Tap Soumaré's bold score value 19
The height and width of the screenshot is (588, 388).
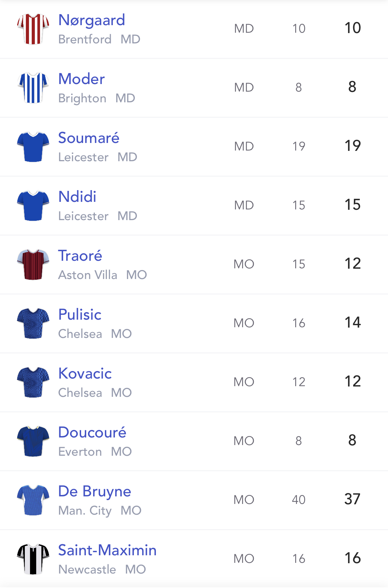coord(352,146)
